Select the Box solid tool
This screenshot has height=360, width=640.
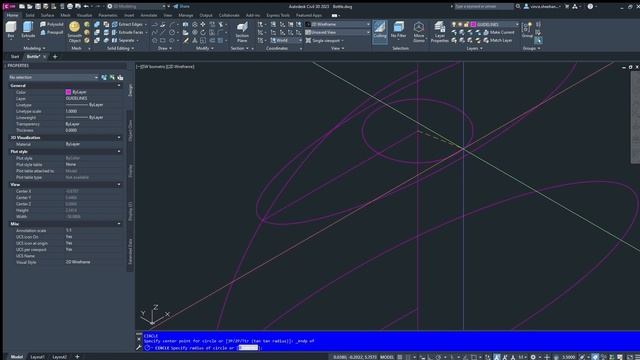[11, 30]
